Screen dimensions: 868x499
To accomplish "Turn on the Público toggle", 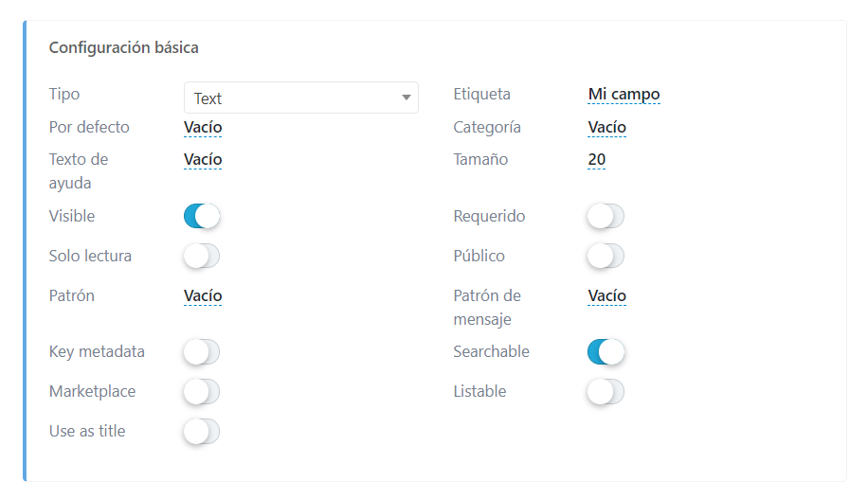I will click(606, 257).
